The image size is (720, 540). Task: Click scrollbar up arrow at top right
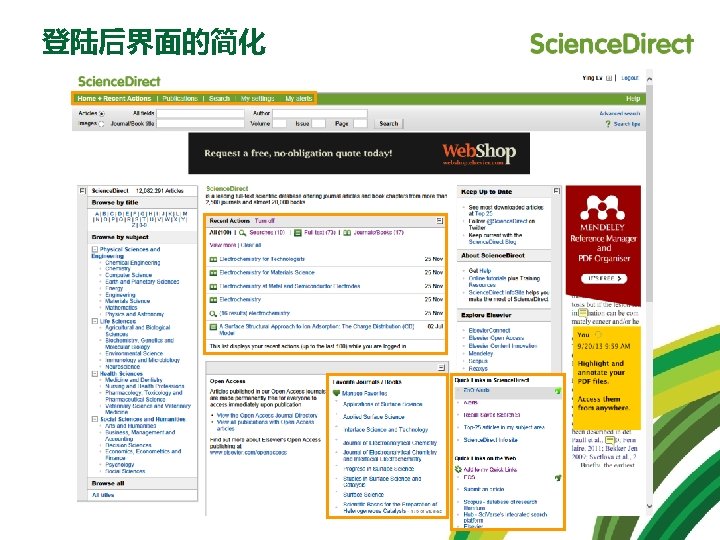(x=649, y=79)
